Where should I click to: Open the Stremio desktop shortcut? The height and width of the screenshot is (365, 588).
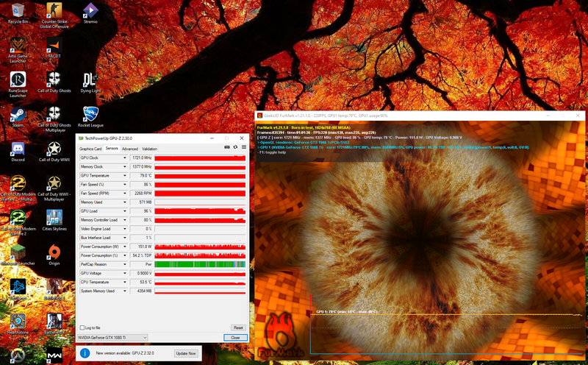90,13
